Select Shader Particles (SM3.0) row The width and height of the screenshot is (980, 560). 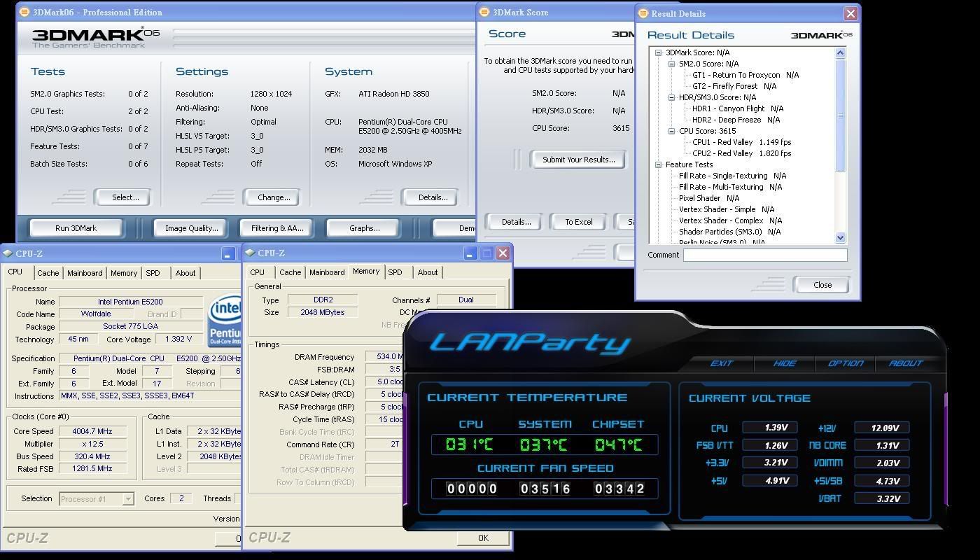tap(730, 232)
